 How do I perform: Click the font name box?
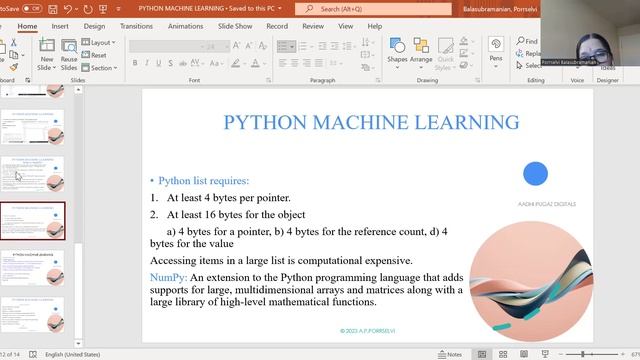[x=166, y=46]
